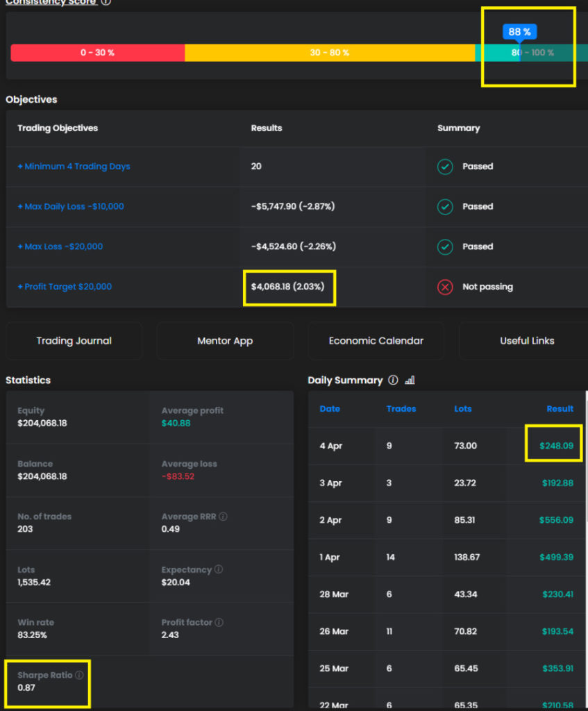Screen dimensions: 588x711
Task: Open bar chart icon in Daily Summary
Action: pyautogui.click(x=410, y=380)
